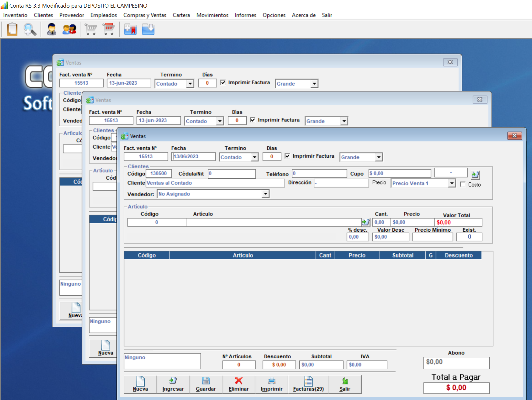Viewport: 532px width, 400px height.
Task: Click the blue folder download arrow icon
Action: tap(148, 30)
